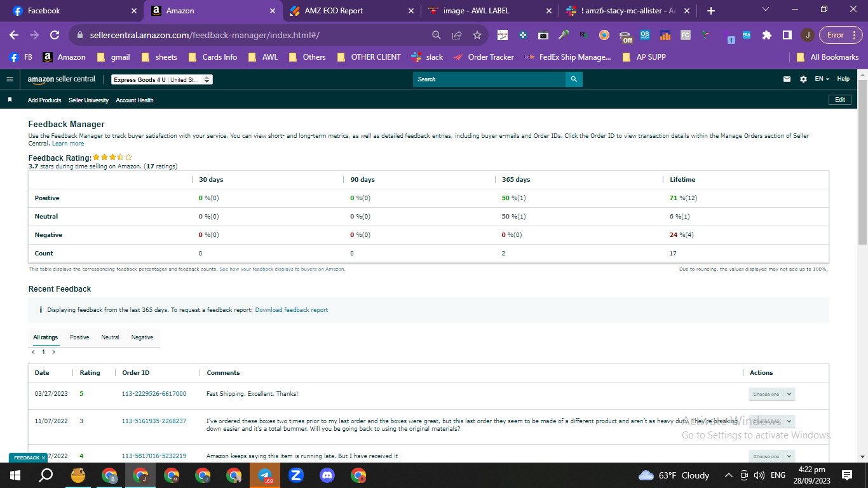Switch to the image - AWL LABEL tab
This screenshot has width=868, height=488.
(489, 11)
